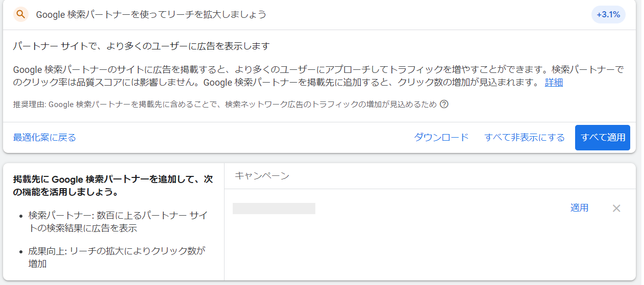This screenshot has width=644, height=285.
Task: Click the 推奨理由 explanation text
Action: (x=225, y=105)
